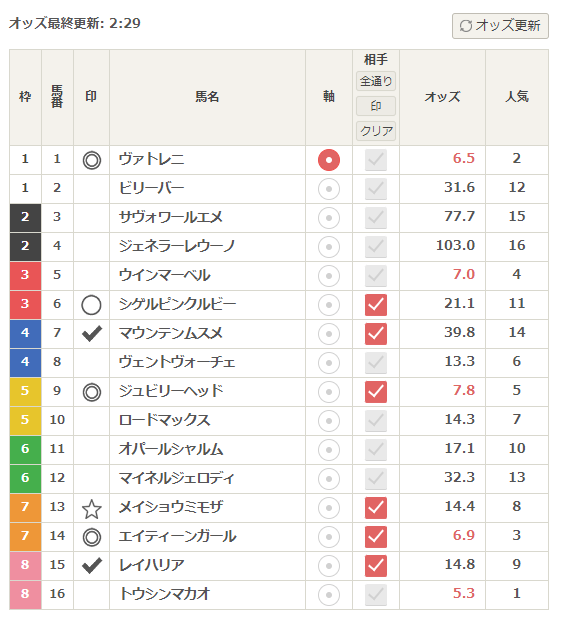The image size is (563, 618).
Task: Select 全通り for all opponents
Action: [376, 81]
